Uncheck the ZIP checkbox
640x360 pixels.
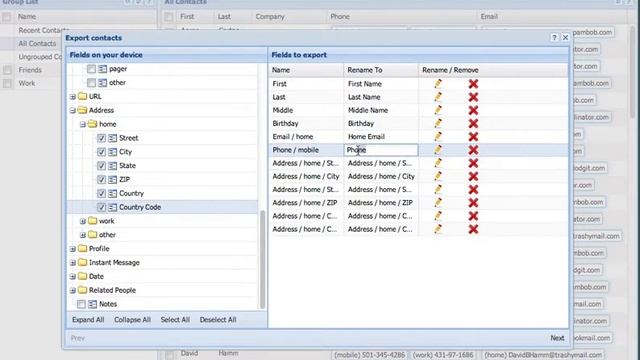click(x=101, y=180)
